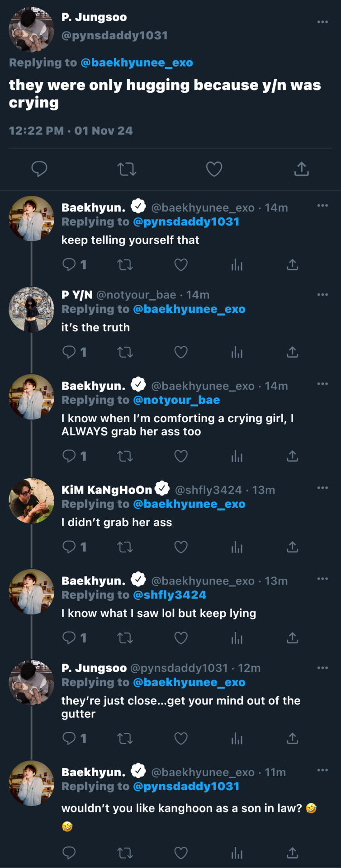Open P Y/N's profile picture
This screenshot has height=868, width=341.
tap(31, 310)
